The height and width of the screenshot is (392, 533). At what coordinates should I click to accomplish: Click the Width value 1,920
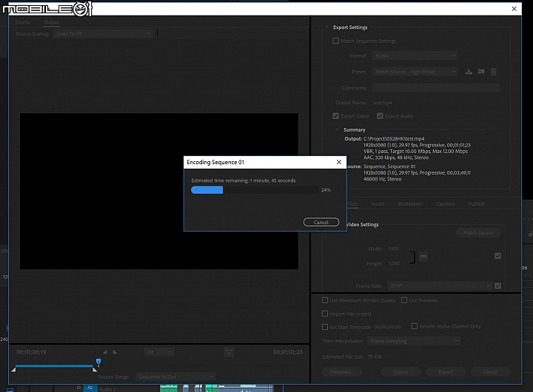pos(394,249)
